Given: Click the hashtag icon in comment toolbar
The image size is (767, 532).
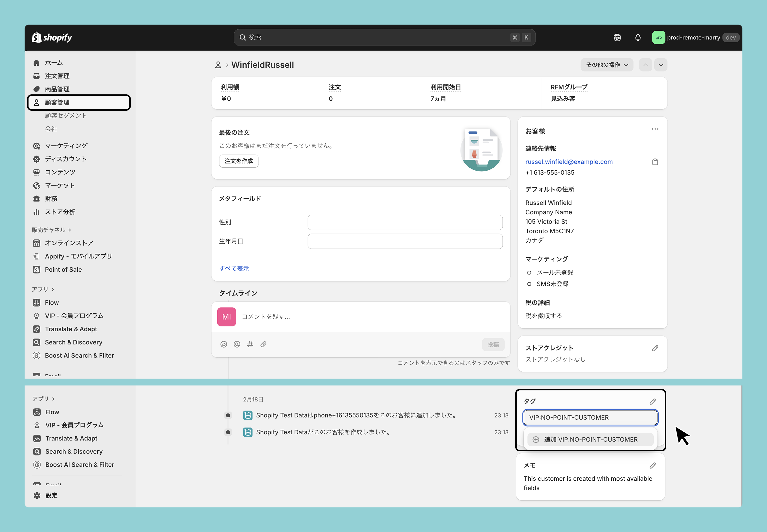Looking at the screenshot, I should (x=250, y=344).
